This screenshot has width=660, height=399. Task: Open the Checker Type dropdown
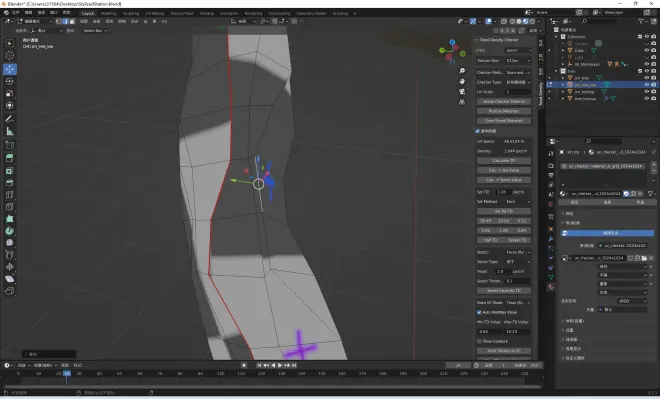pyautogui.click(x=518, y=82)
